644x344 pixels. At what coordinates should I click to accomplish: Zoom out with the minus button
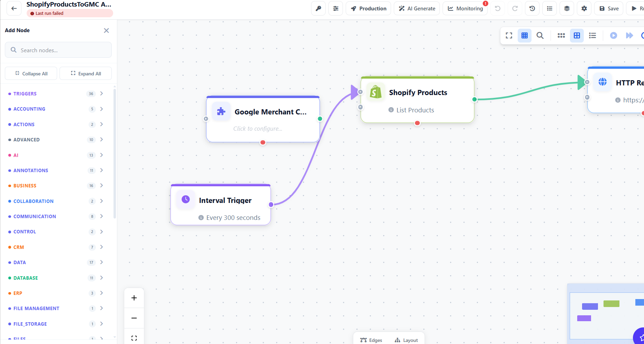(134, 318)
